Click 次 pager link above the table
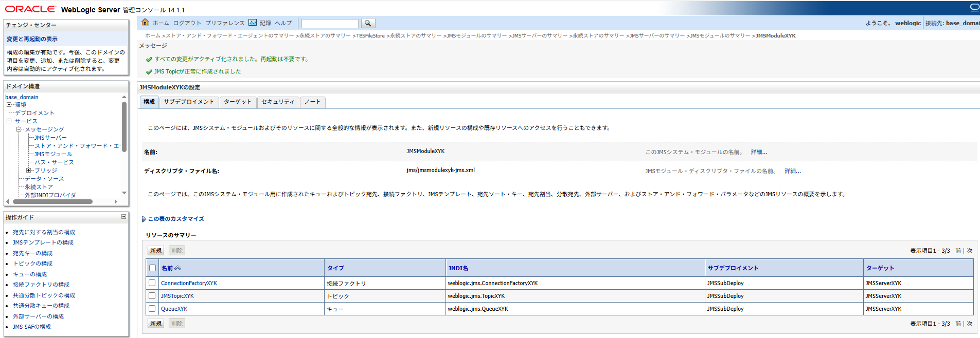Screen dimensions: 980x338 [x=969, y=251]
